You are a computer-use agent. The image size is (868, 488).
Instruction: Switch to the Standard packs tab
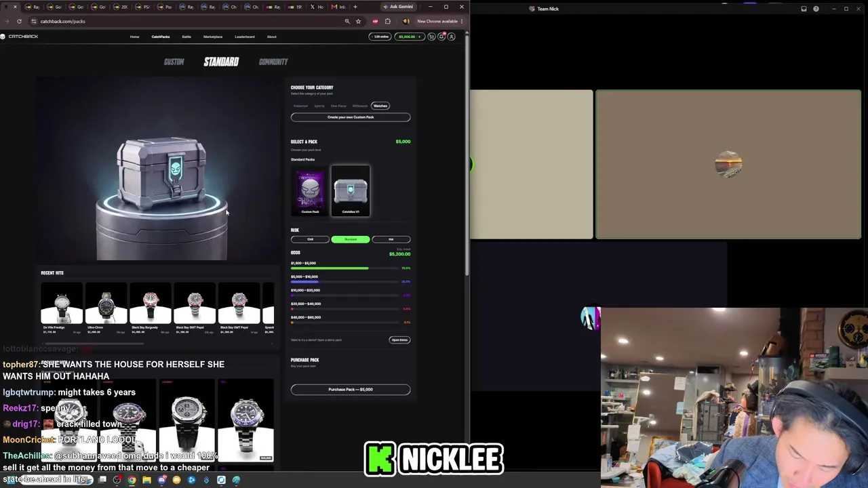pos(221,62)
